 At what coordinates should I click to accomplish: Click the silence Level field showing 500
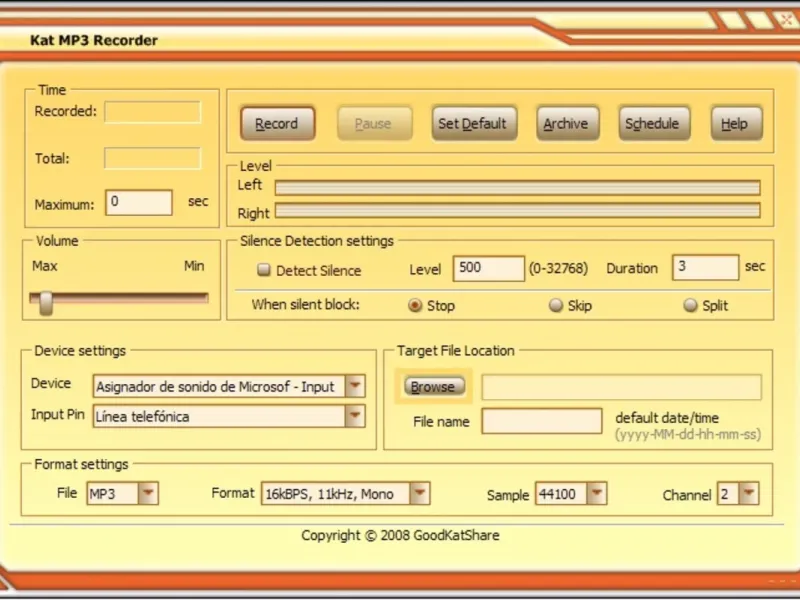[489, 268]
